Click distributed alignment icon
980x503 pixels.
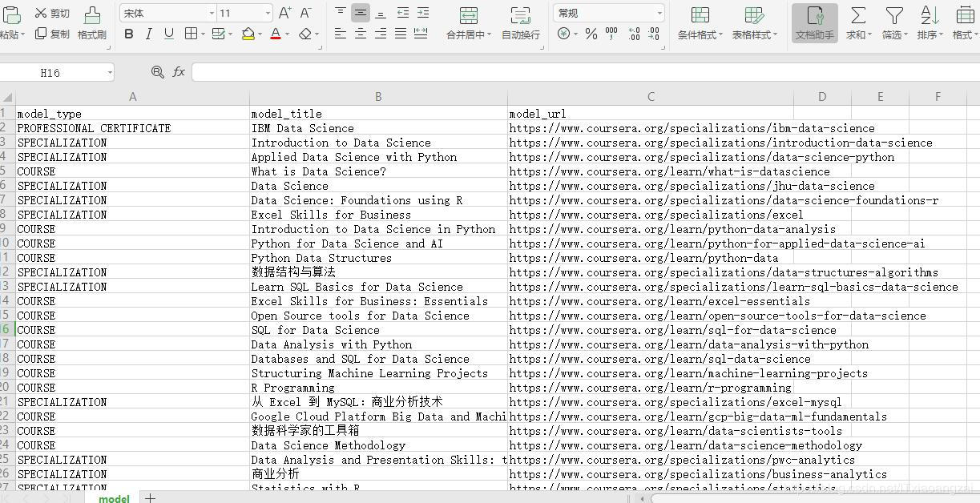point(421,34)
